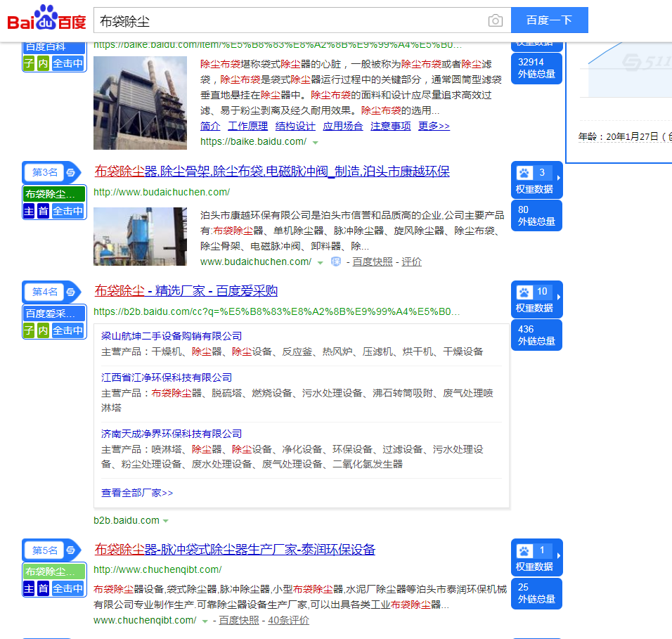The height and width of the screenshot is (639, 672).
Task: Open 江西省江净环保科技有限公司 company link
Action: point(167,377)
